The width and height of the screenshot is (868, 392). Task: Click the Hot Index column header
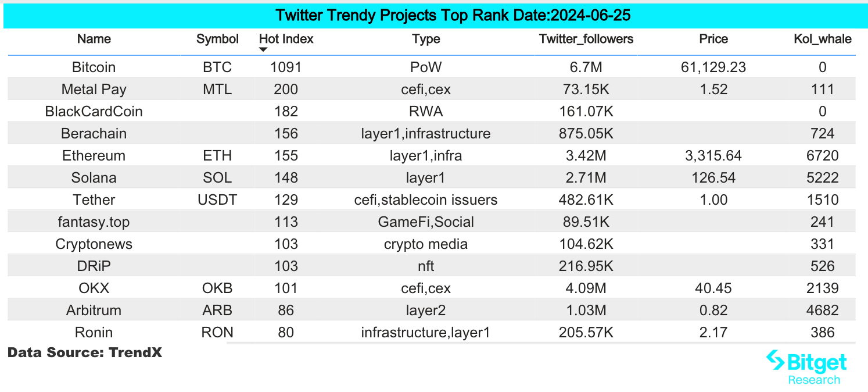tap(286, 39)
